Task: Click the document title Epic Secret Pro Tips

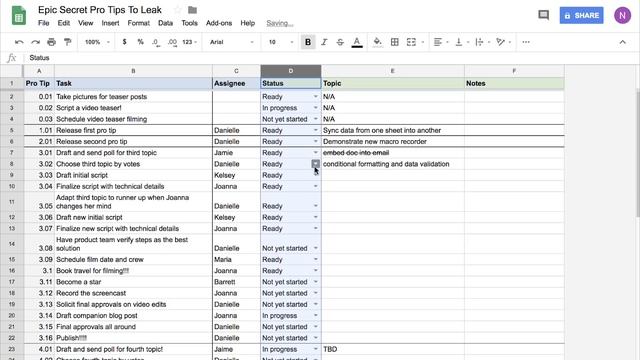Action: 100,10
